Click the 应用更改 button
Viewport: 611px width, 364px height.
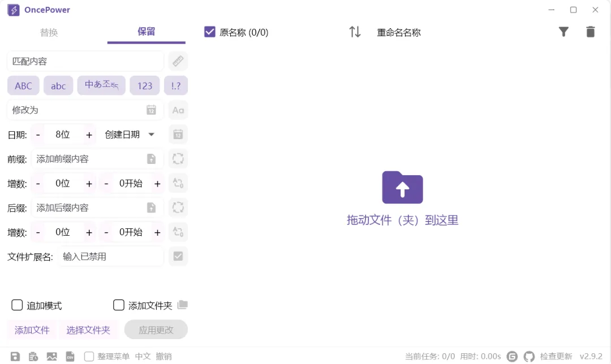156,330
